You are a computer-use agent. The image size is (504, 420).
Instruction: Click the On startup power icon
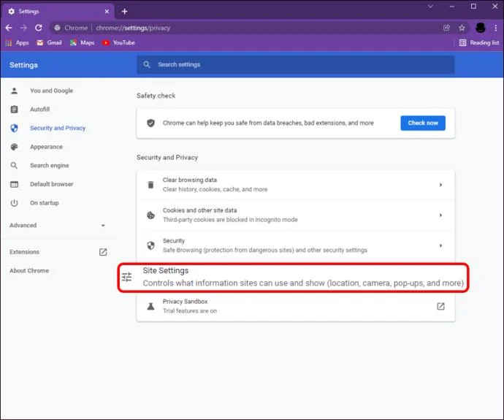(x=14, y=203)
